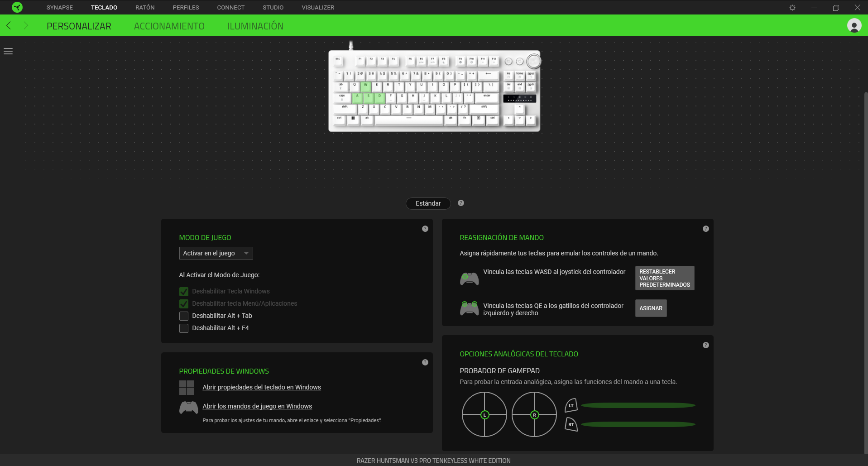Open help for Modo de Juego panel
Screen dimensions: 868x466
(425, 229)
